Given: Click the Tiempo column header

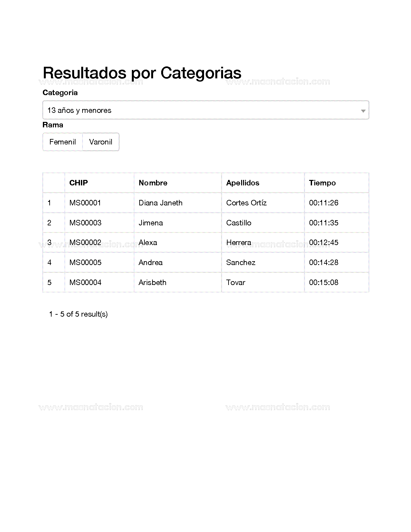Looking at the screenshot, I should (x=322, y=183).
